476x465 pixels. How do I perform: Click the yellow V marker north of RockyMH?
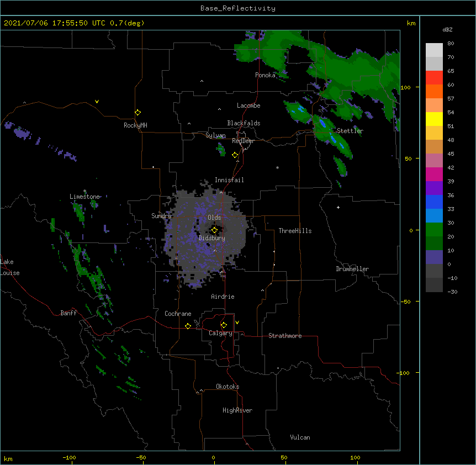click(97, 102)
